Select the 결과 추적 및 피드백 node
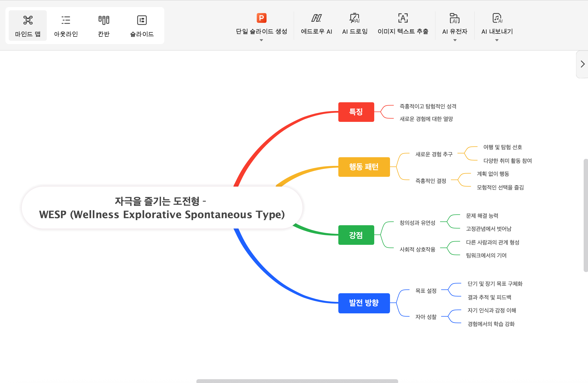 (489, 297)
